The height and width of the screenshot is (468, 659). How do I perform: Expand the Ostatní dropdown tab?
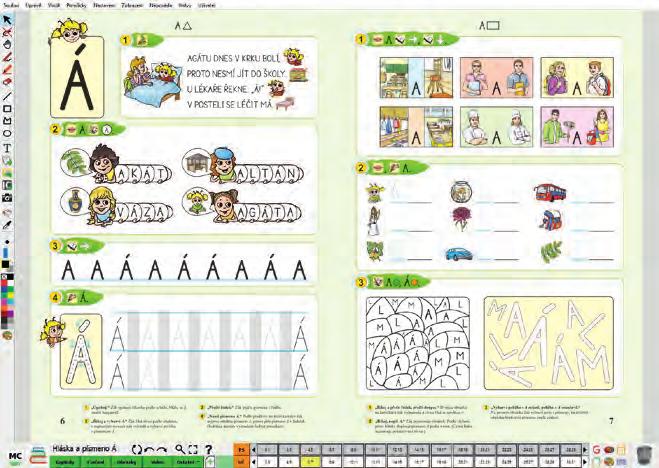tap(188, 462)
